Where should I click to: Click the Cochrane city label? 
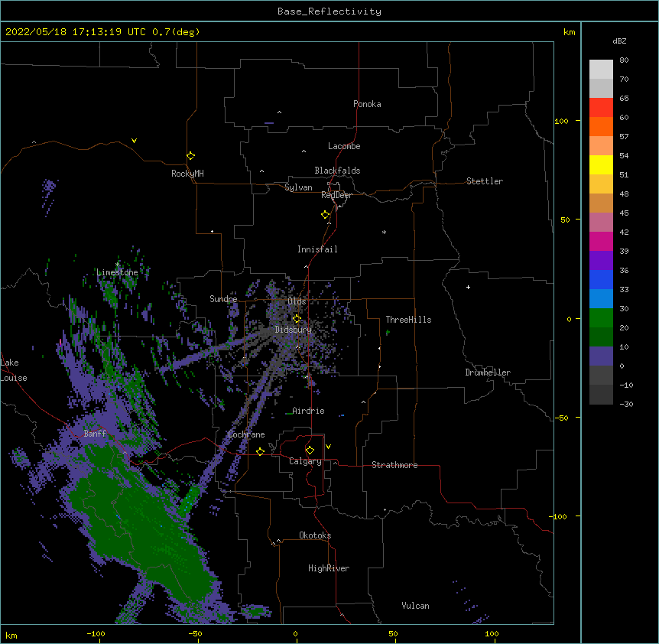click(x=246, y=434)
